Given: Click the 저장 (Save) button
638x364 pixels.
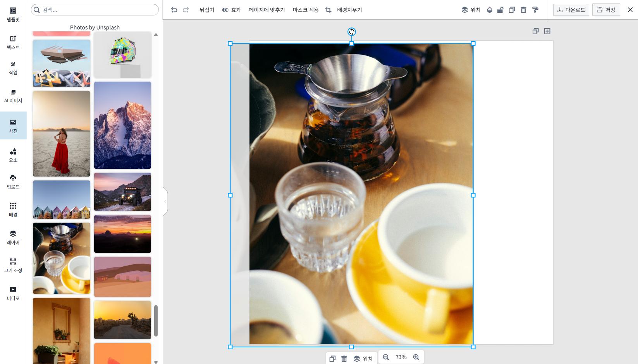Looking at the screenshot, I should (x=605, y=10).
